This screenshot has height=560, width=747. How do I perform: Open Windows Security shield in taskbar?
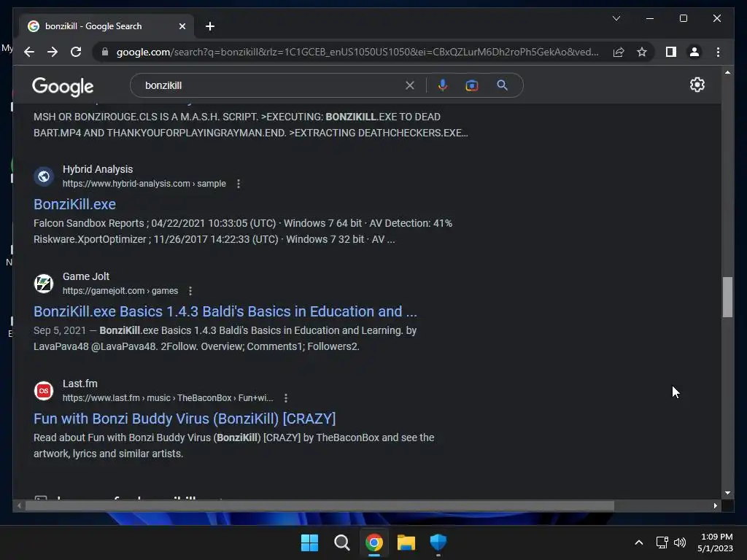point(438,542)
